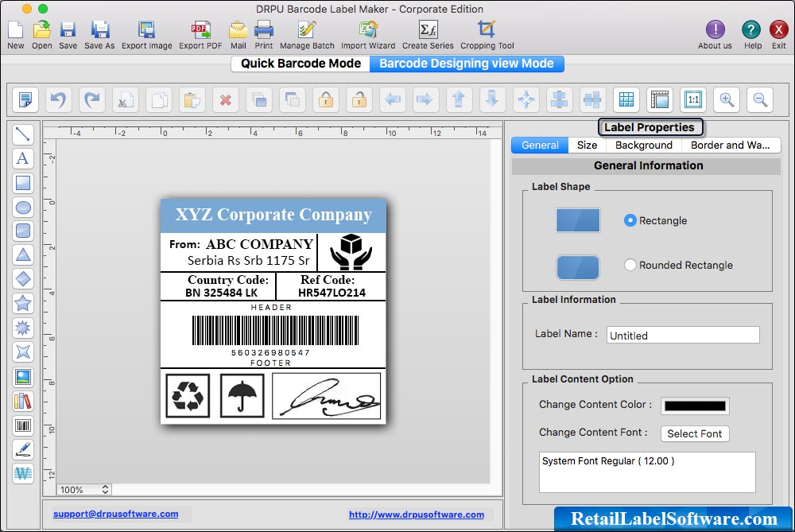Click the Zoom In magnifier icon
This screenshot has width=795, height=532.
pos(727,99)
